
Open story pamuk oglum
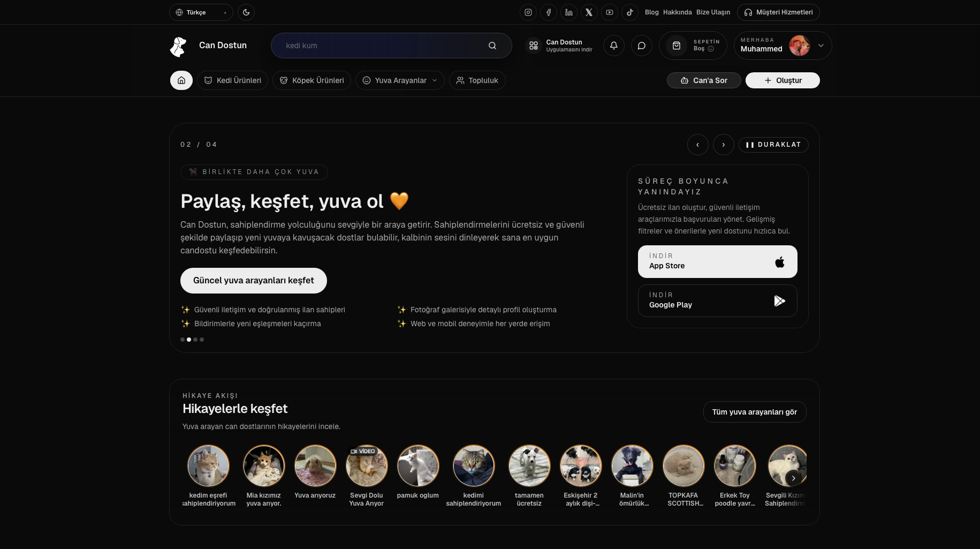pos(418,466)
